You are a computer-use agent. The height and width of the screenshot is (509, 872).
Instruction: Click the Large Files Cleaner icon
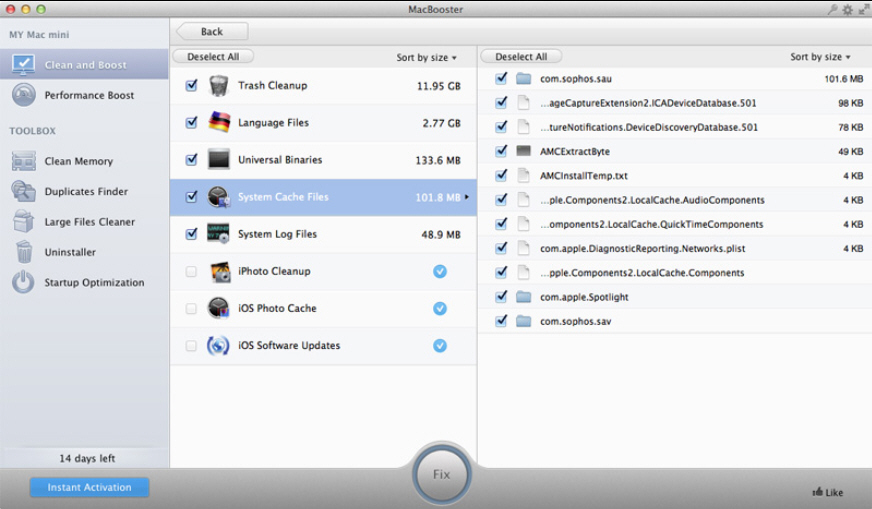click(23, 221)
